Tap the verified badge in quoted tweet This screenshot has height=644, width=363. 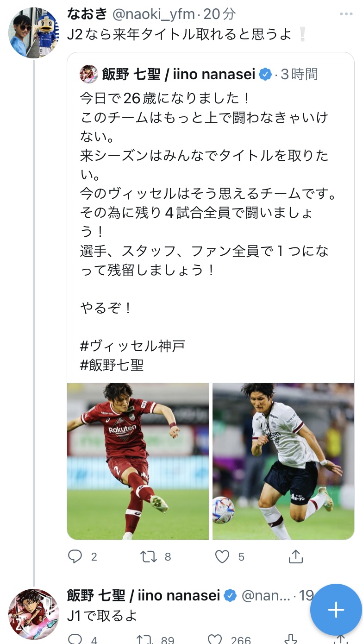[265, 74]
